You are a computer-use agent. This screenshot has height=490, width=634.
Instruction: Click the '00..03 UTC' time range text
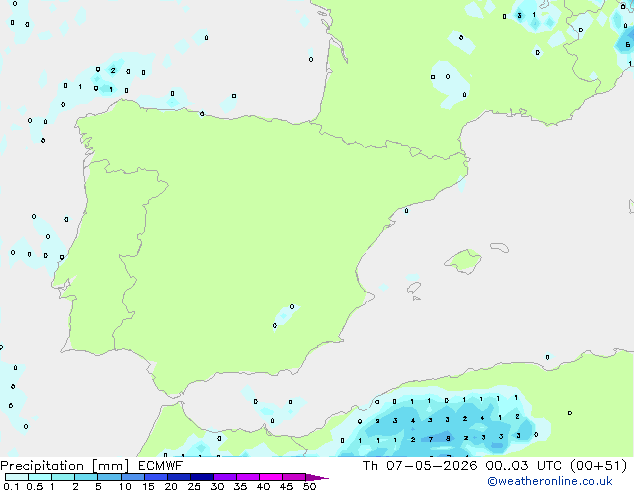pyautogui.click(x=524, y=466)
